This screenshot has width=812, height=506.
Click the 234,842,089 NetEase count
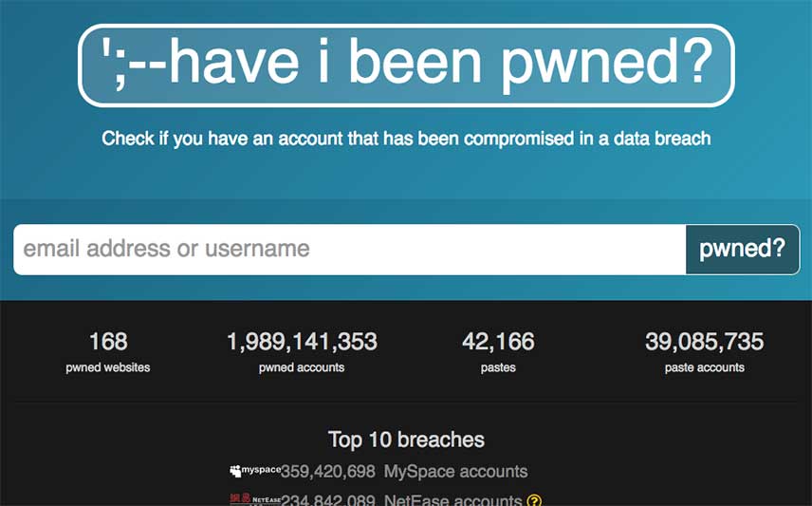328,499
